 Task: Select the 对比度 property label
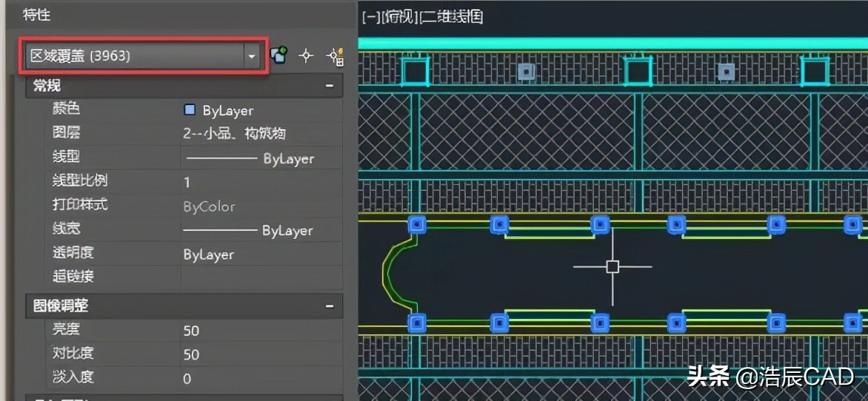[73, 354]
